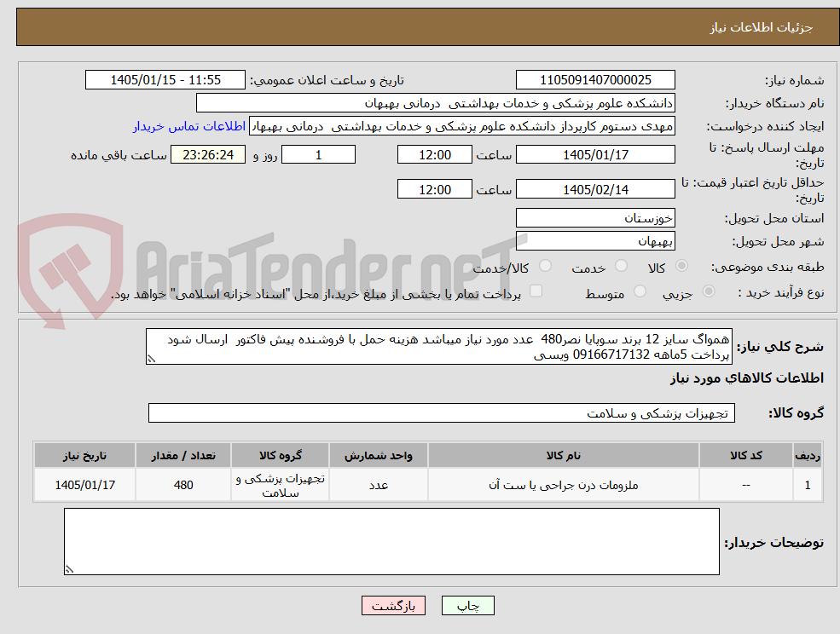The height and width of the screenshot is (634, 840).
Task: Click the چاپ print button
Action: [467, 606]
